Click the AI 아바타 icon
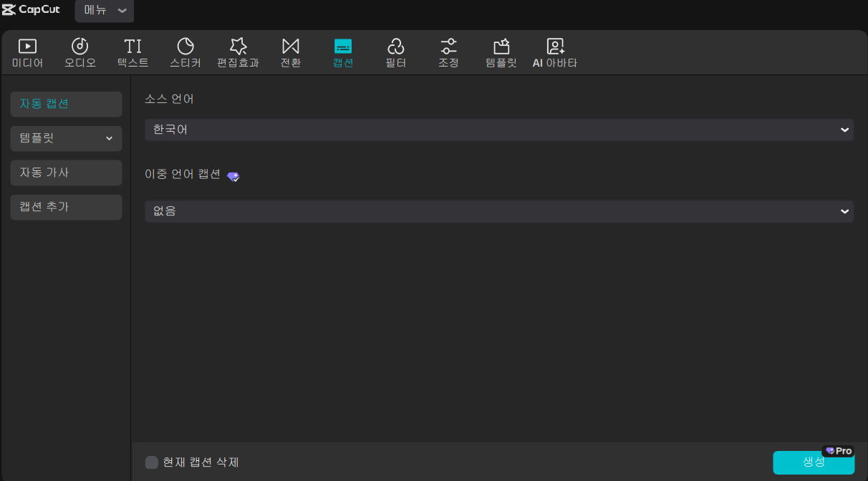 [x=554, y=52]
